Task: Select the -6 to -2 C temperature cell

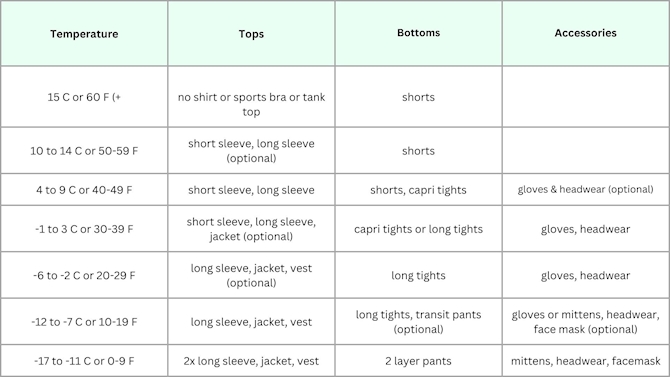Action: click(x=84, y=275)
